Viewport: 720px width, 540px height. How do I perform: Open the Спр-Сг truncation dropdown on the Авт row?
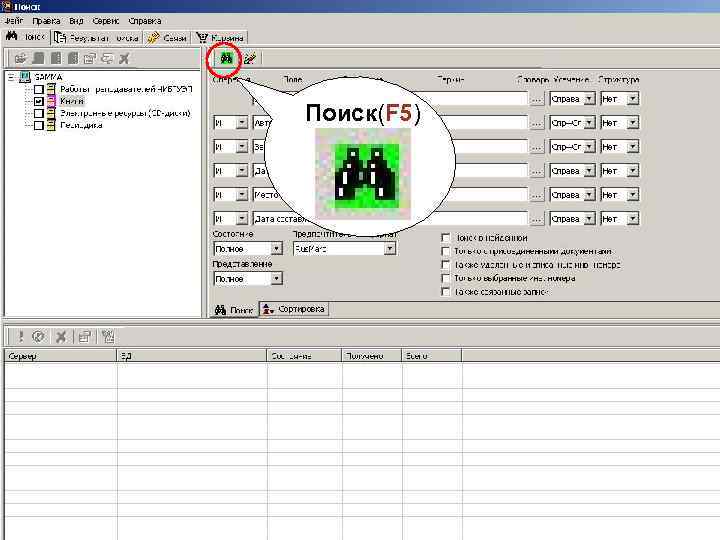589,123
